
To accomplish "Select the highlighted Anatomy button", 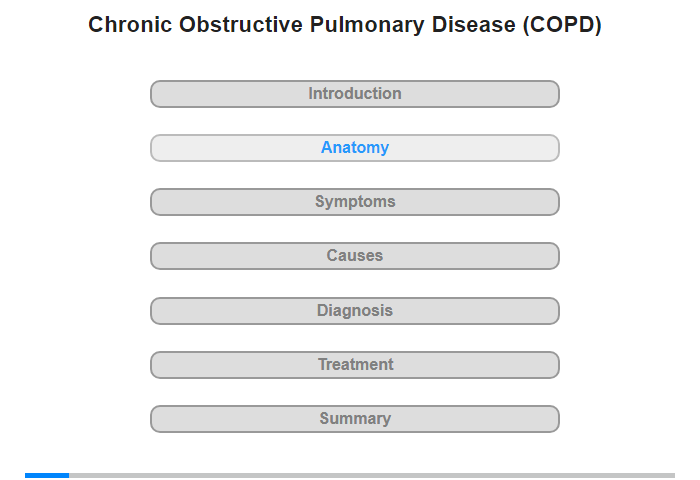I will pyautogui.click(x=355, y=148).
